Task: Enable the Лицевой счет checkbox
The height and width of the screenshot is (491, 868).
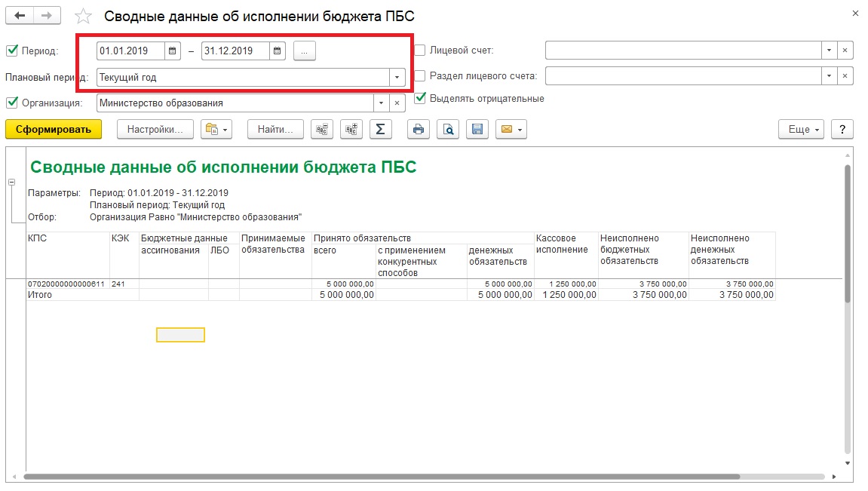Action: (420, 51)
